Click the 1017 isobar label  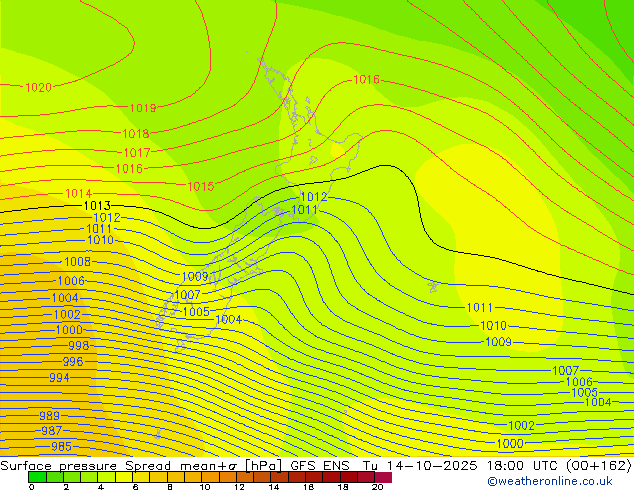pos(137,153)
